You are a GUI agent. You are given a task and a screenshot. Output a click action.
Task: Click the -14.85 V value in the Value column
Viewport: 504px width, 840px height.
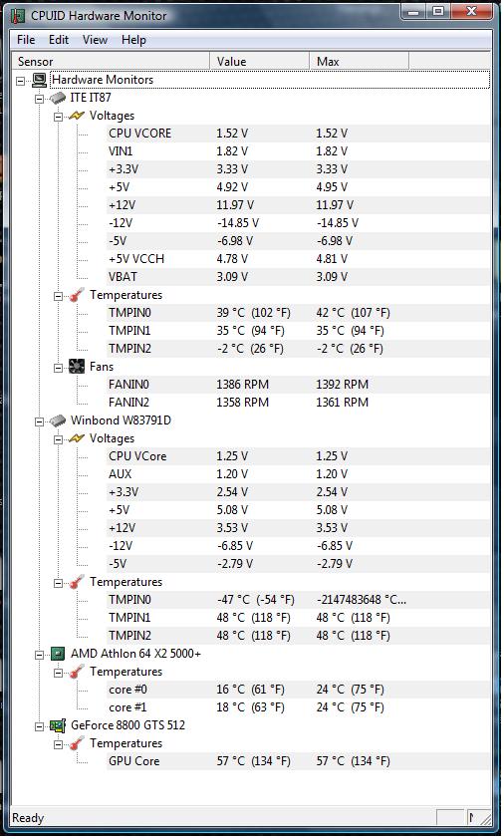coord(238,223)
